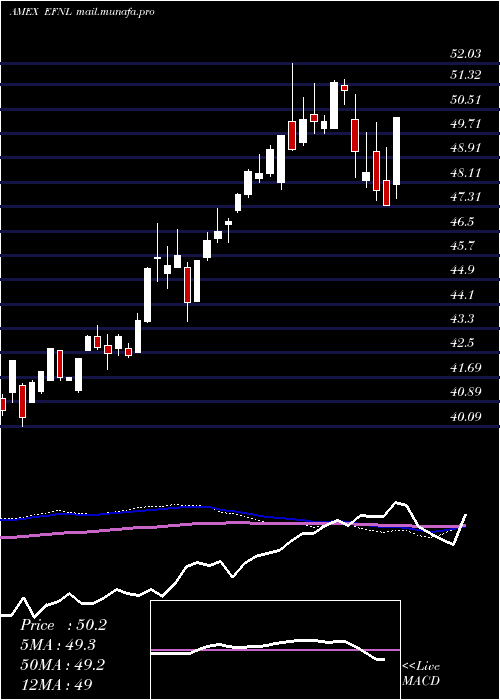
Task: Click the 51.32 price axis label
Action: pos(466,75)
